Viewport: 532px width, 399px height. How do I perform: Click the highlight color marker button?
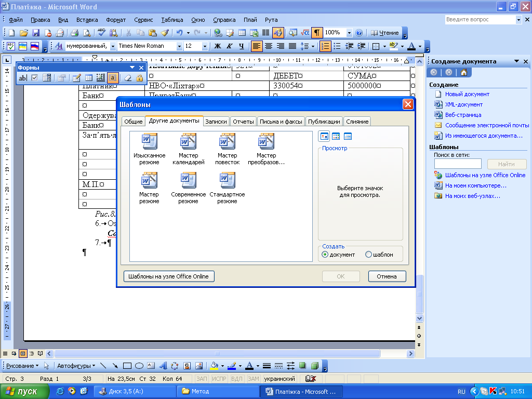(394, 46)
